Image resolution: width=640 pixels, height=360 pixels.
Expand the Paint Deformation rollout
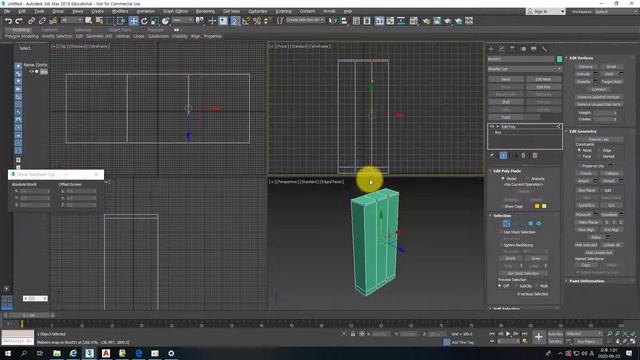(x=586, y=281)
